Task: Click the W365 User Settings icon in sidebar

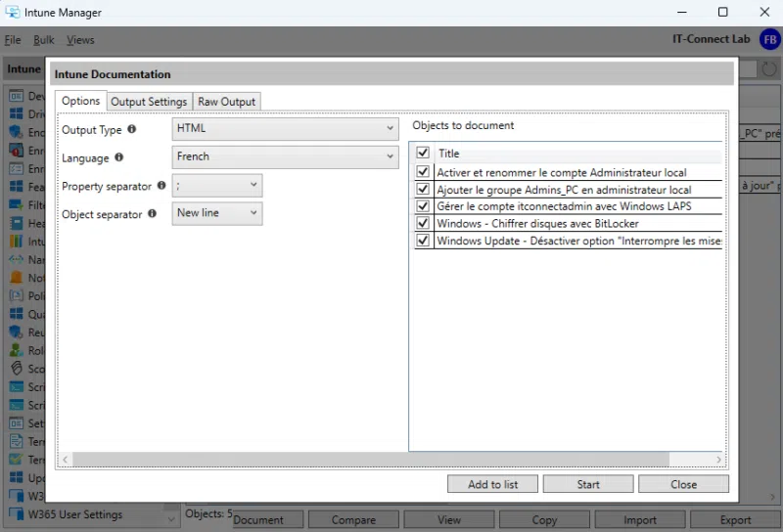Action: tap(16, 514)
